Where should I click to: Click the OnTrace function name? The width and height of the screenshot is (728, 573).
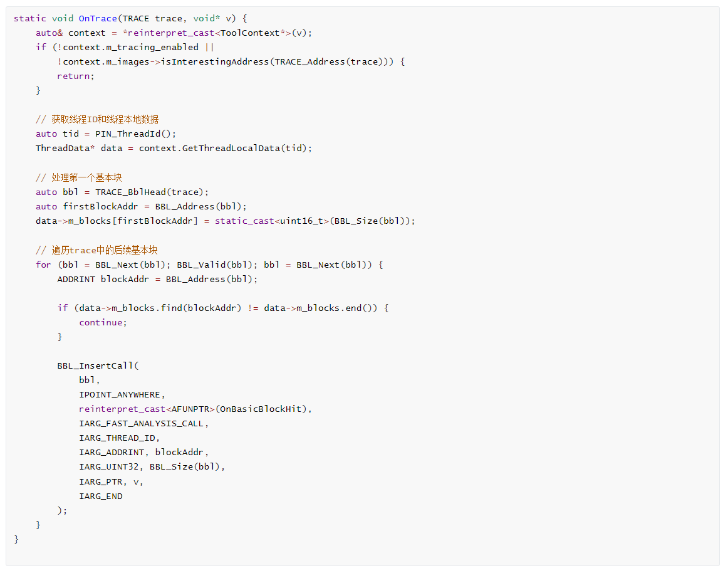[98, 18]
